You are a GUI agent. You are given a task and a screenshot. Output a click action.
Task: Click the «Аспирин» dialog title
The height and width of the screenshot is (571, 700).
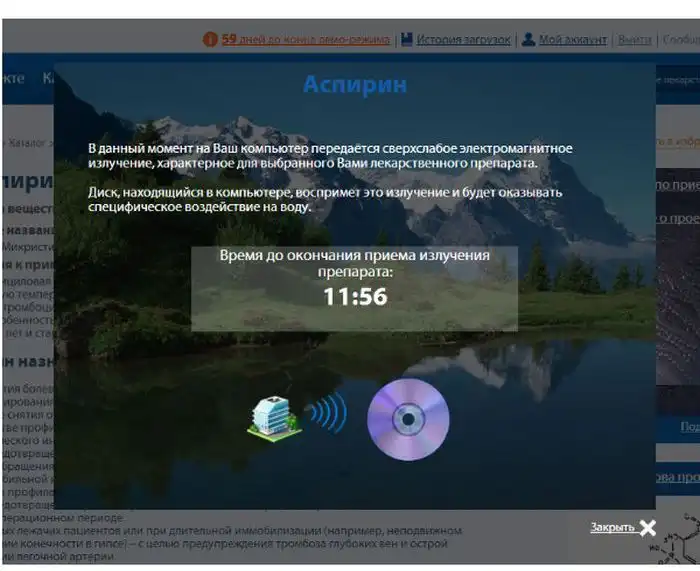coord(354,85)
